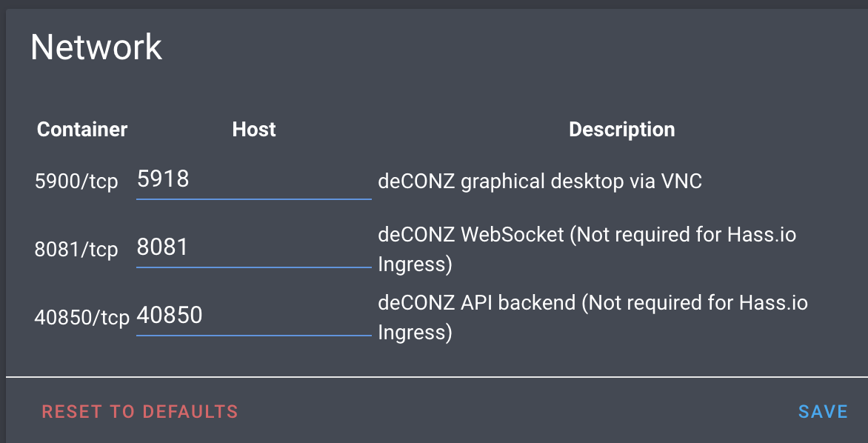Click the Host column header
This screenshot has height=443, width=868.
(254, 129)
